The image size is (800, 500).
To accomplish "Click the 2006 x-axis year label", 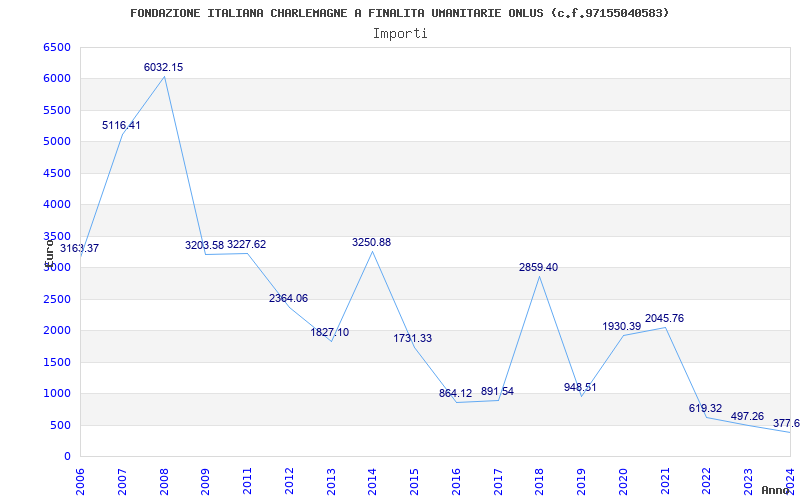I will click(81, 476).
